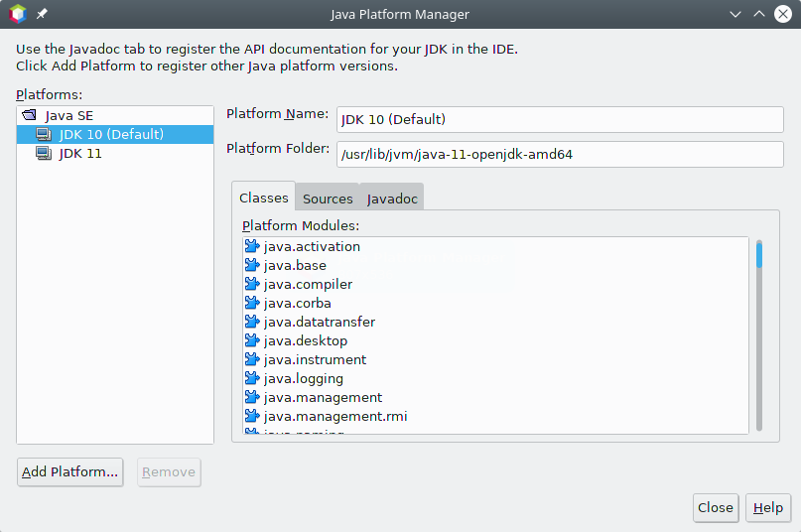
Task: Select java.corba in module list
Action: (x=495, y=303)
